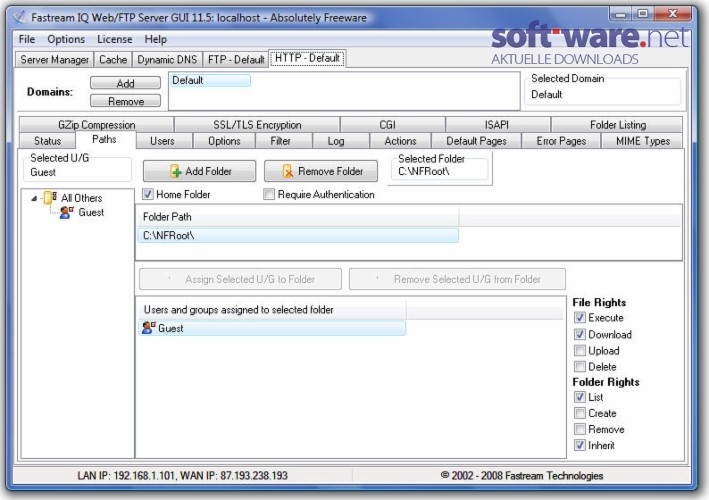Image resolution: width=709 pixels, height=500 pixels.
Task: Click the Remove domain button
Action: tap(125, 101)
